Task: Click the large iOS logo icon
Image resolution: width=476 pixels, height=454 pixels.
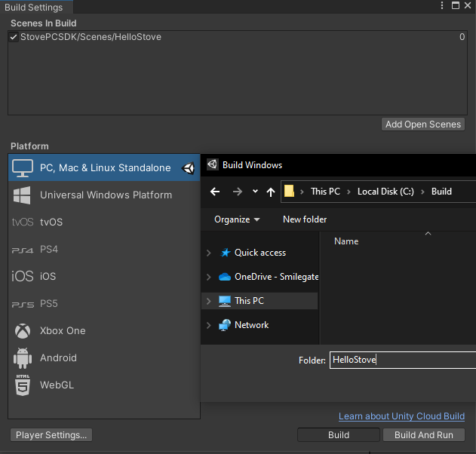Action: [x=23, y=277]
